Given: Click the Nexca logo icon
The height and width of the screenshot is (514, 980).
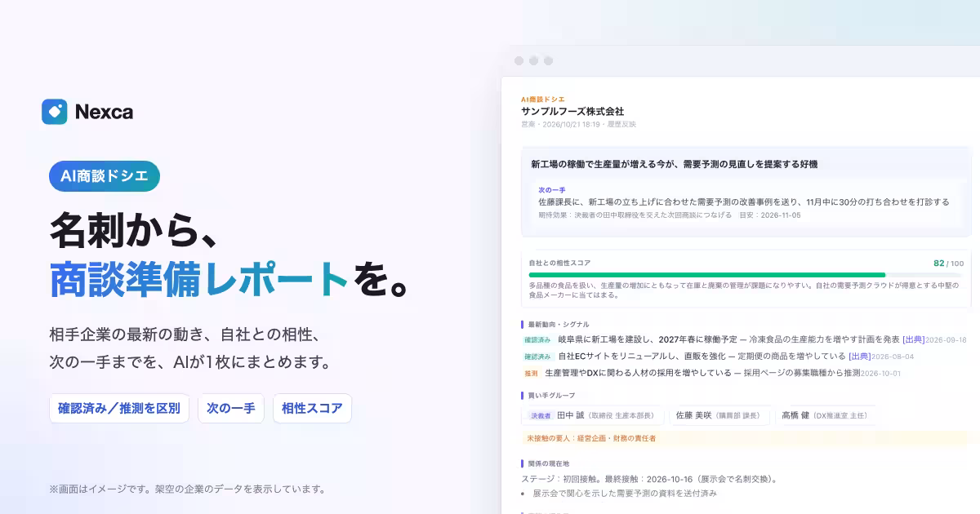Looking at the screenshot, I should pos(55,112).
